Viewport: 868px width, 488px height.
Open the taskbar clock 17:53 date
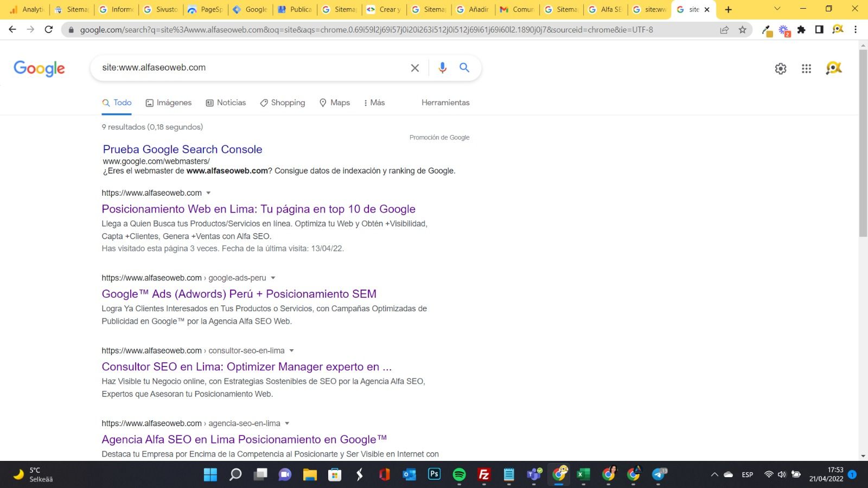826,474
